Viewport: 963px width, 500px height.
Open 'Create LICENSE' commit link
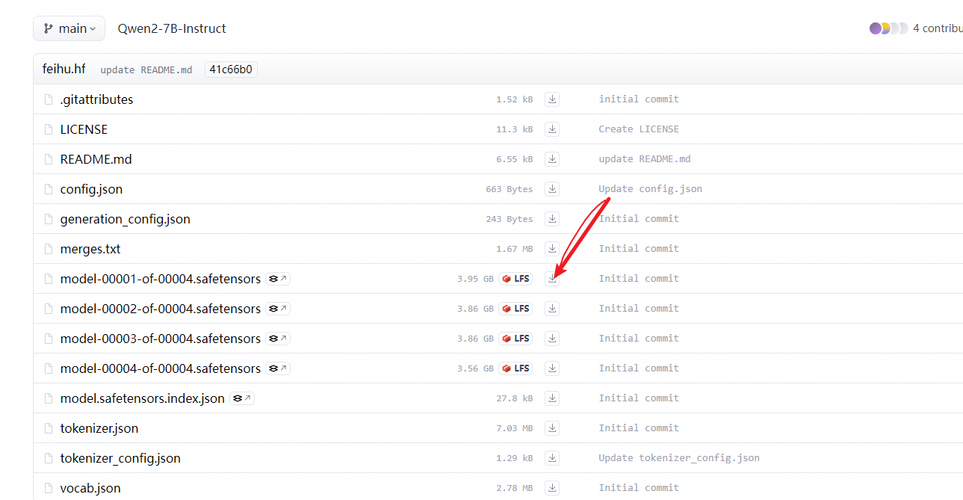639,129
